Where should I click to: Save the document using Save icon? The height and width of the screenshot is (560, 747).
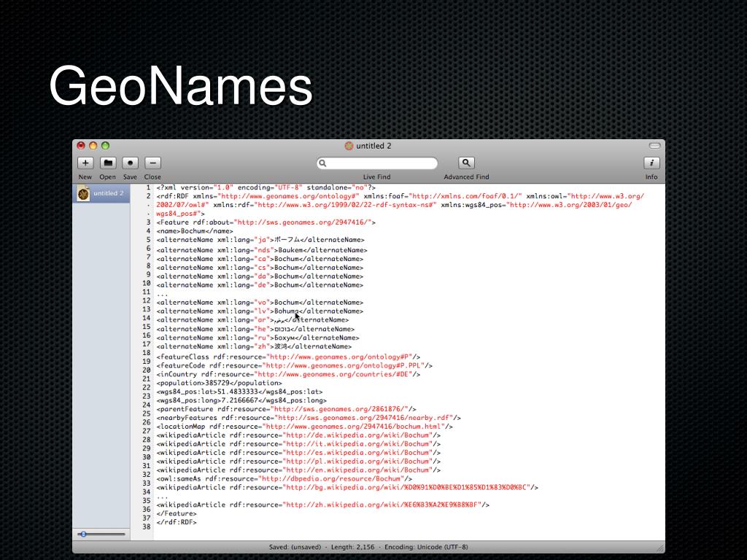[130, 163]
